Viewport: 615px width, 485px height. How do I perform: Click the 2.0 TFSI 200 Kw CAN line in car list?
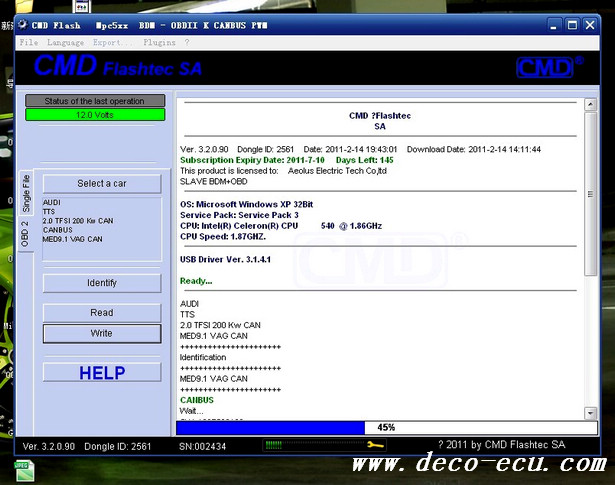(x=78, y=221)
